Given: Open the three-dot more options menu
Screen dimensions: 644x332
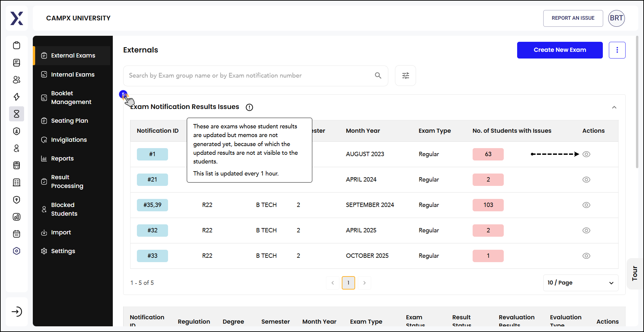Looking at the screenshot, I should click(617, 50).
